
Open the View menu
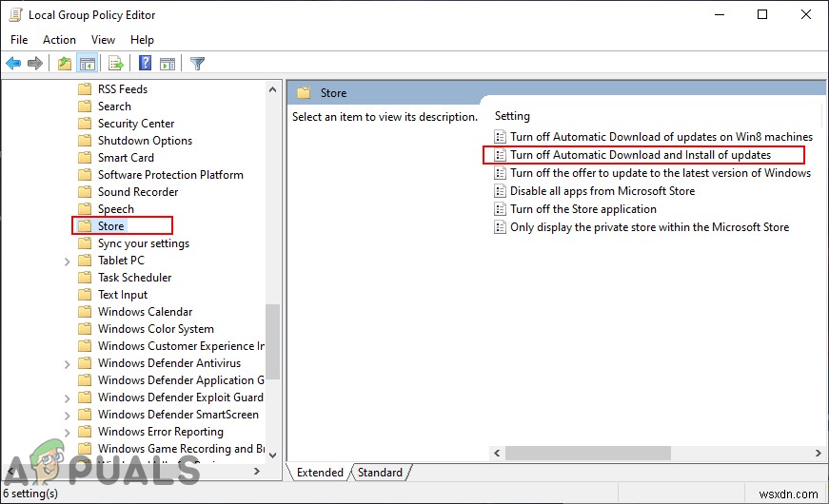click(103, 40)
